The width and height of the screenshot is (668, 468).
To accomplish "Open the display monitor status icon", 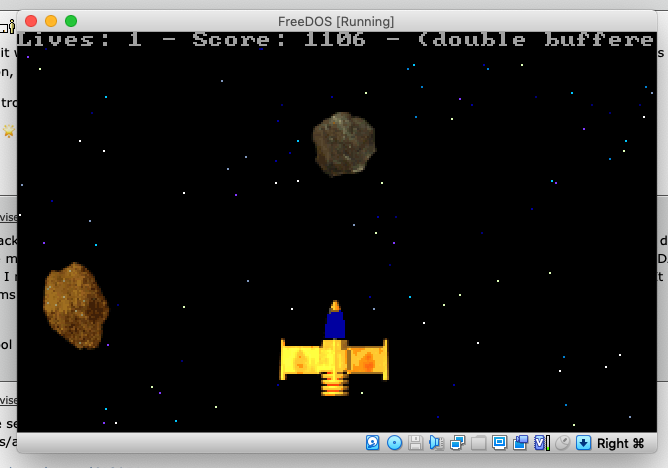I will 500,443.
